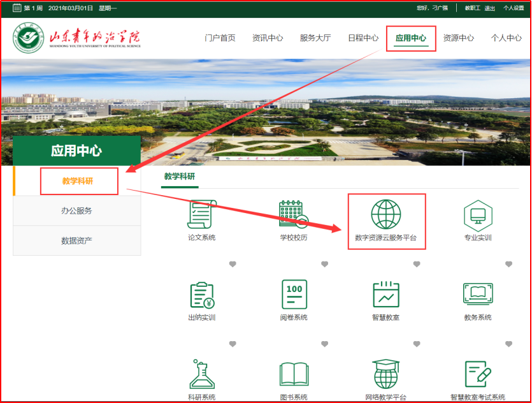Viewport: 532px width, 403px height.
Task: Launch 数字资源云服务平台 globe icon
Action: click(x=385, y=215)
